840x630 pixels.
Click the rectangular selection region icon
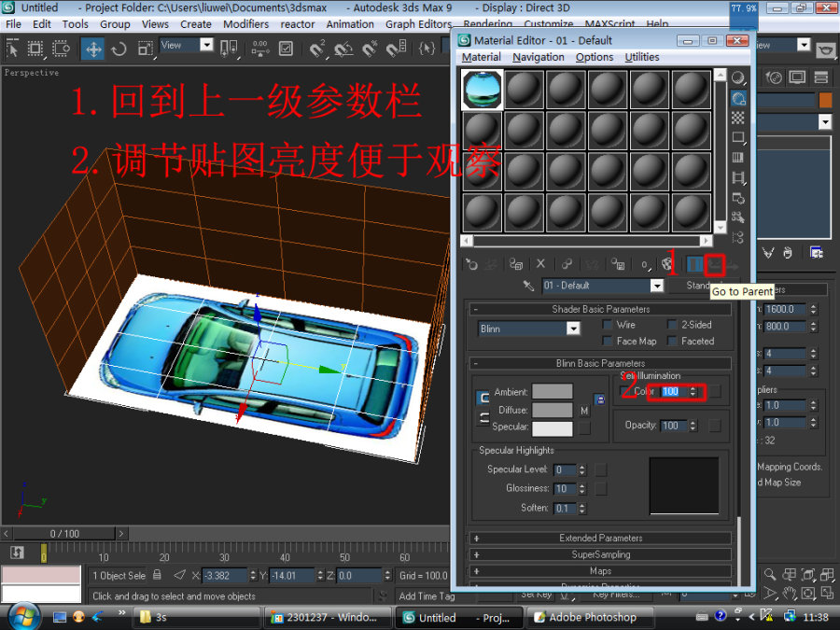coord(35,49)
